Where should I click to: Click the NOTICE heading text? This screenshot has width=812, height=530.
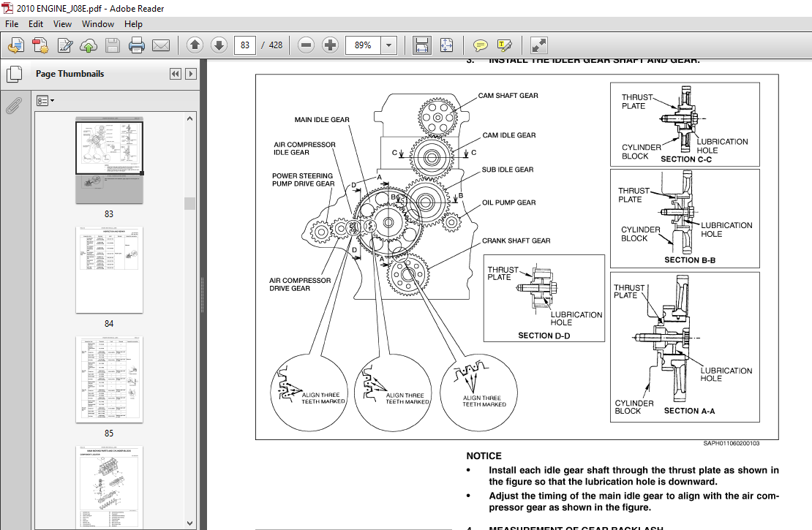[484, 456]
